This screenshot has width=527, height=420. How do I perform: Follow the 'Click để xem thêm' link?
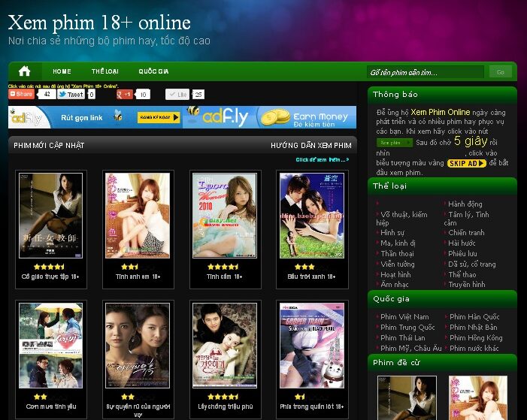click(323, 159)
